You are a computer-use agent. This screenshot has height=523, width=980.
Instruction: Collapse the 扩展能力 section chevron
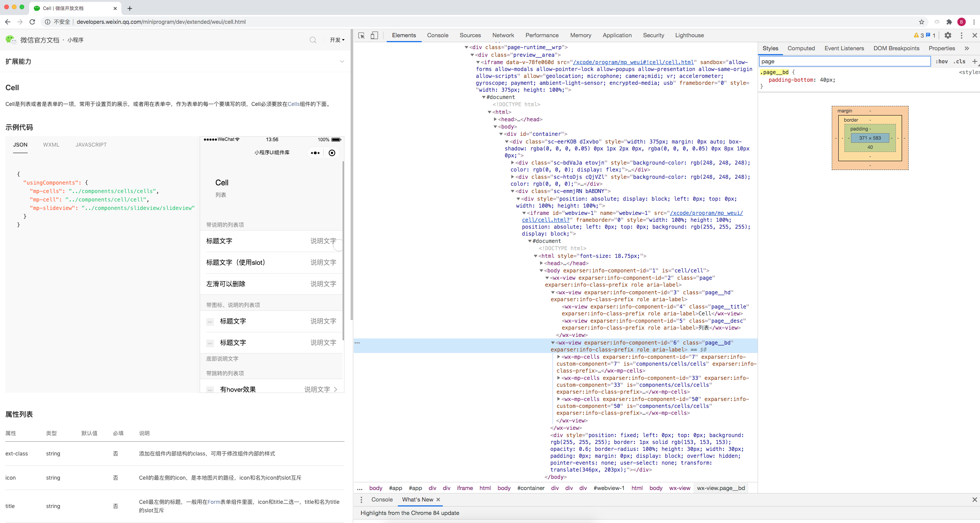tap(341, 61)
